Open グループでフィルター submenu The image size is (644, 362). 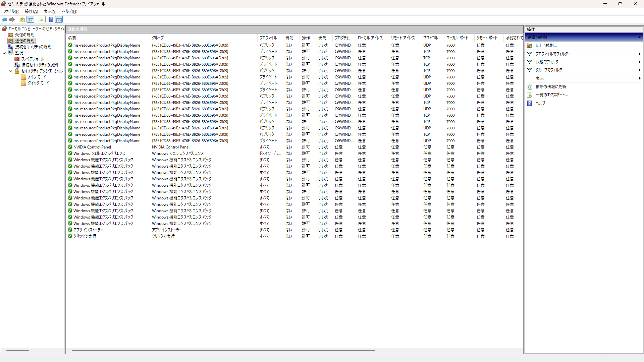550,70
